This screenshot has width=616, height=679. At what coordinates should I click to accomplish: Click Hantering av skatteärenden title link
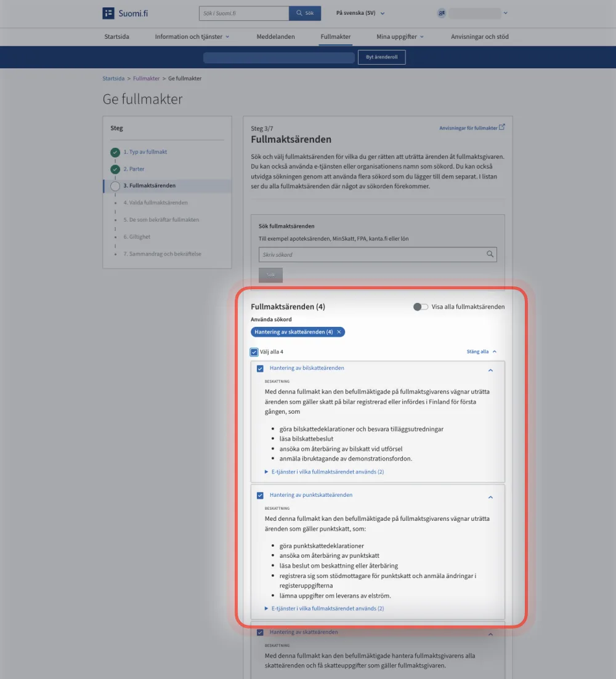[304, 632]
